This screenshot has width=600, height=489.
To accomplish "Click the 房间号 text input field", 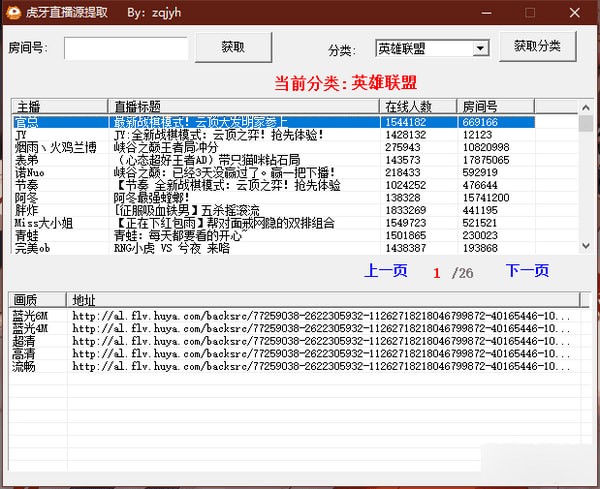I will (126, 48).
